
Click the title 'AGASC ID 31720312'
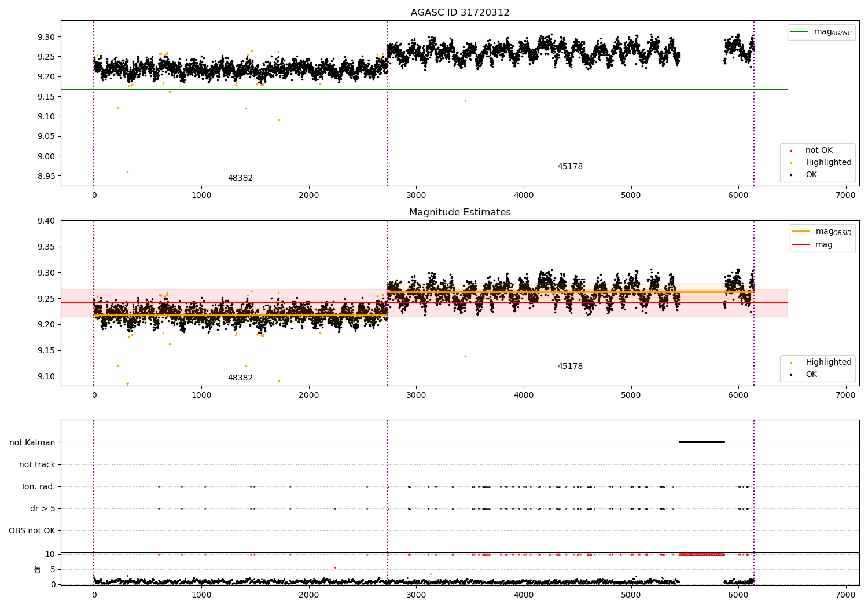tap(460, 13)
